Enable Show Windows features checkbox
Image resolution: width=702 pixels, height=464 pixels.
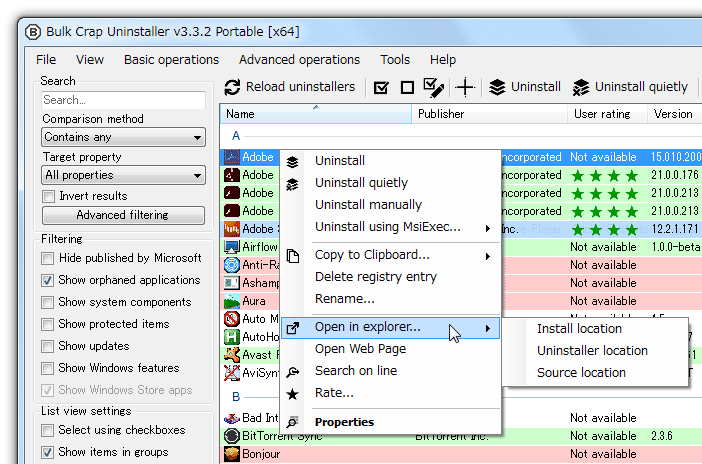[x=47, y=368]
